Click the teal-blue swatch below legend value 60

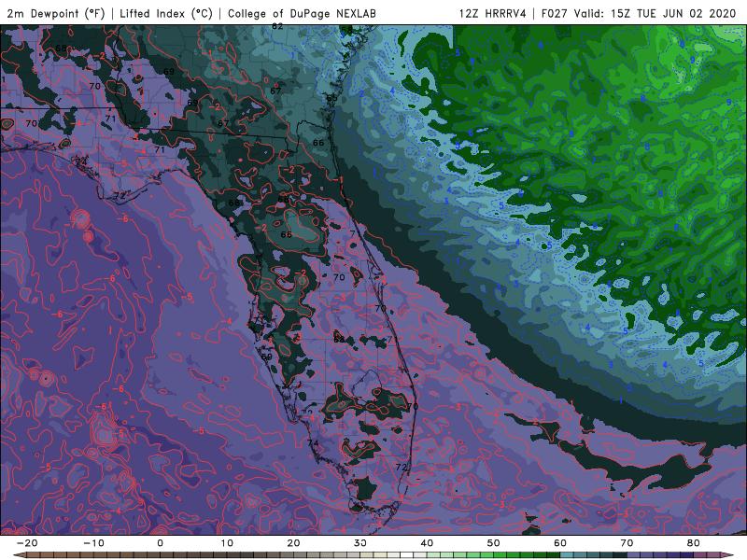click(x=567, y=555)
